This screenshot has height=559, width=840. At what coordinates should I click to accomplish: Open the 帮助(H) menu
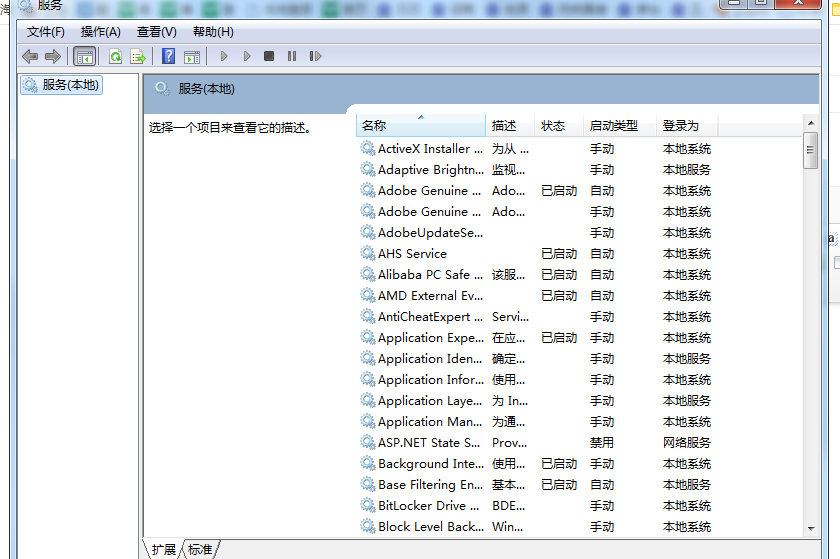[x=213, y=32]
